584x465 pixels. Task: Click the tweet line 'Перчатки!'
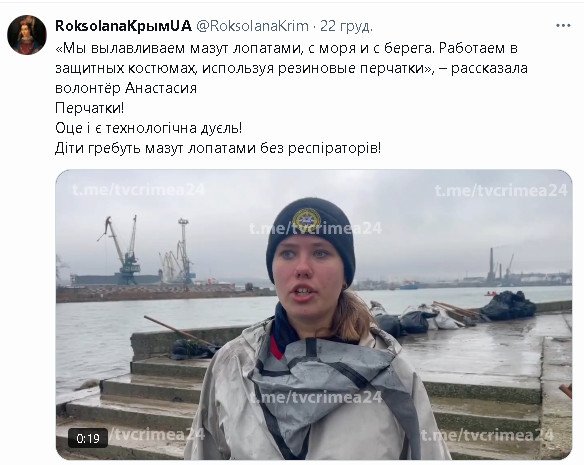pos(89,108)
